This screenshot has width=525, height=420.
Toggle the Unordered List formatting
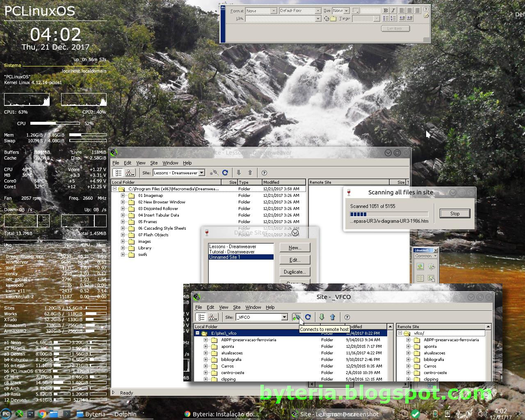pos(386,18)
